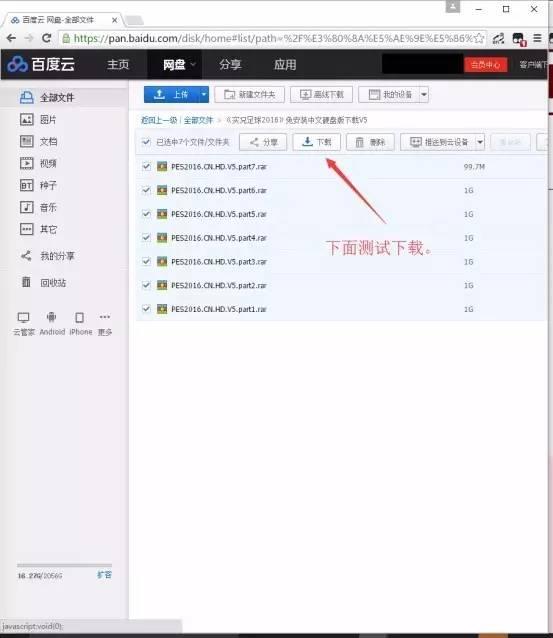Select 全部文件 (All files) in sidebar
The height and width of the screenshot is (638, 553).
[47, 98]
